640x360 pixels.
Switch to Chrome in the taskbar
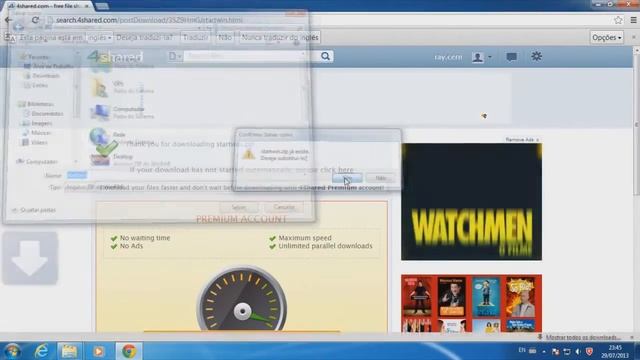tap(129, 351)
